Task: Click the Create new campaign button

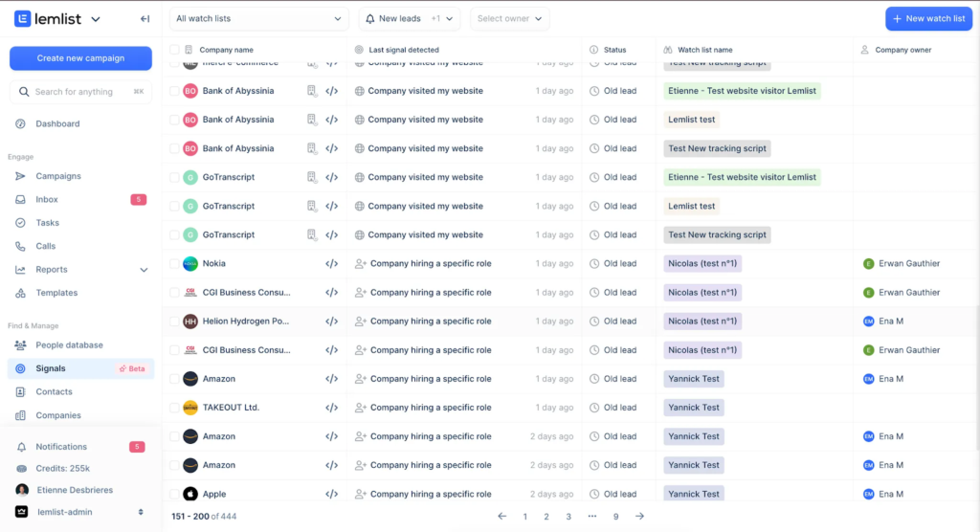Action: 80,58
